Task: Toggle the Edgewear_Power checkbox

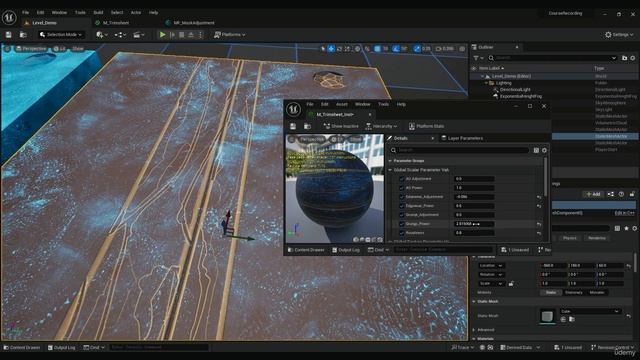Action: click(401, 206)
